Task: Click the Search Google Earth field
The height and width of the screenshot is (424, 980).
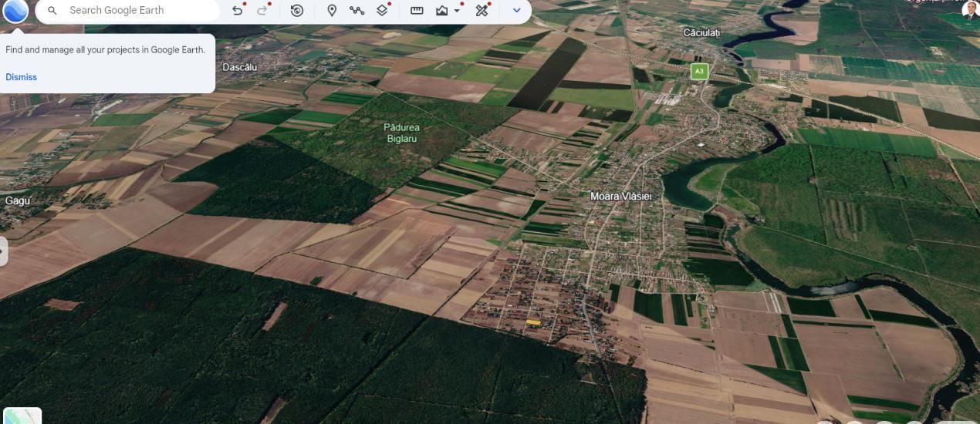Action: point(127,11)
